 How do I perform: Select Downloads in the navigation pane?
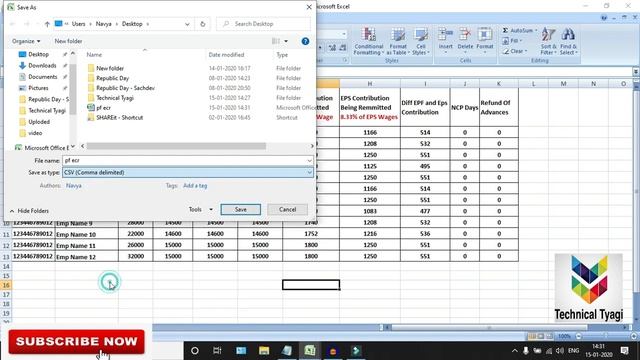tap(42, 65)
